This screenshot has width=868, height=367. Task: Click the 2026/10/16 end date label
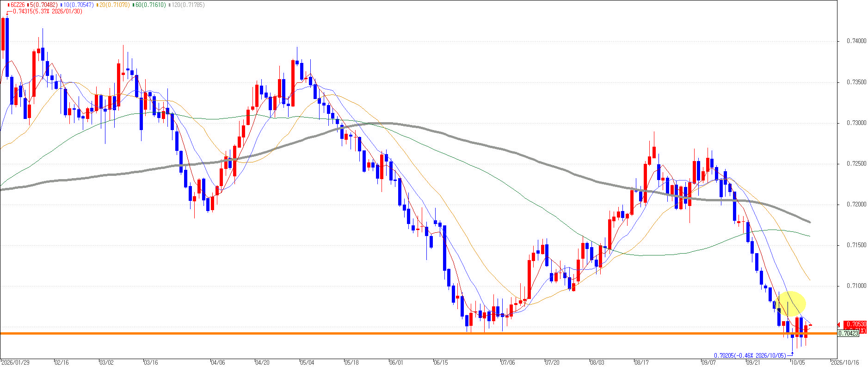pyautogui.click(x=845, y=362)
